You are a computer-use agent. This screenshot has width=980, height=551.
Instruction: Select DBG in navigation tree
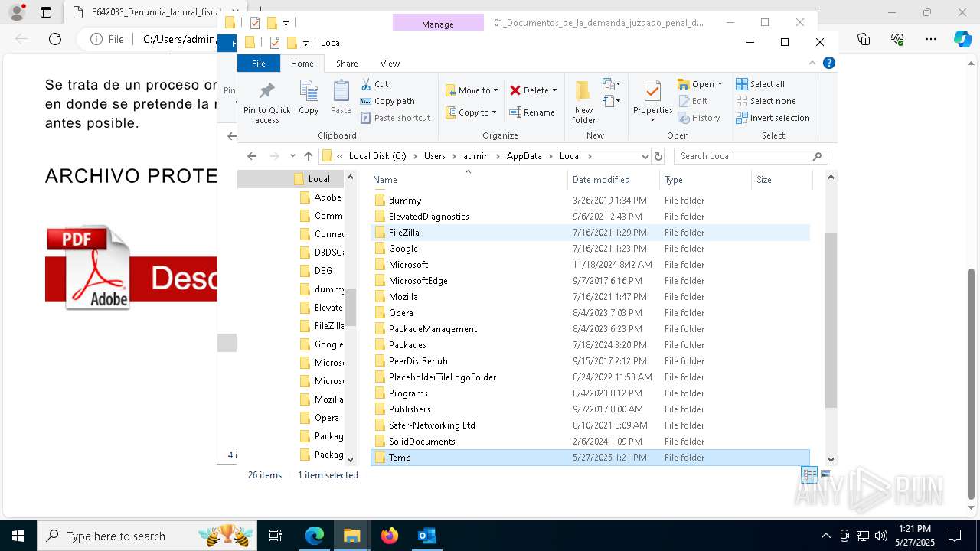(x=315, y=271)
